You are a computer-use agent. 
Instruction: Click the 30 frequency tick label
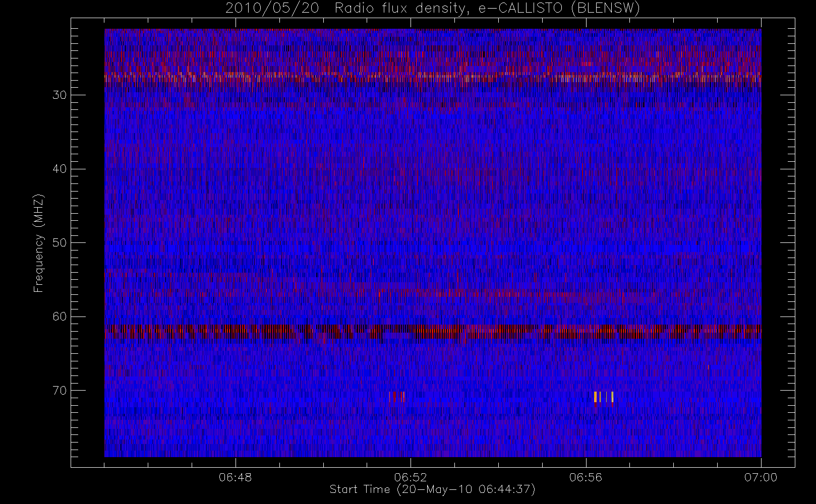pos(60,95)
